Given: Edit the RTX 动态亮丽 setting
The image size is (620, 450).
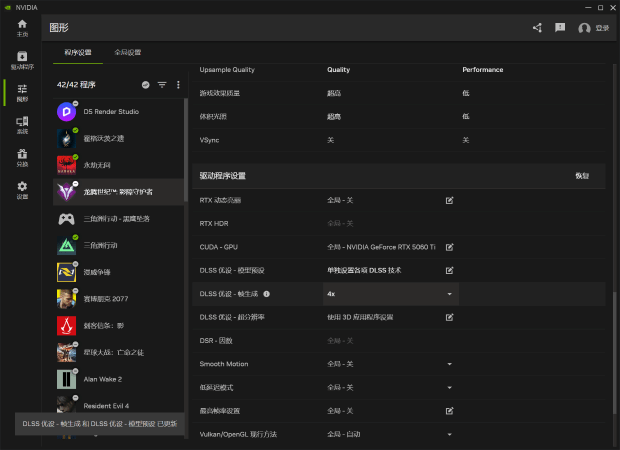Looking at the screenshot, I should click(x=450, y=200).
